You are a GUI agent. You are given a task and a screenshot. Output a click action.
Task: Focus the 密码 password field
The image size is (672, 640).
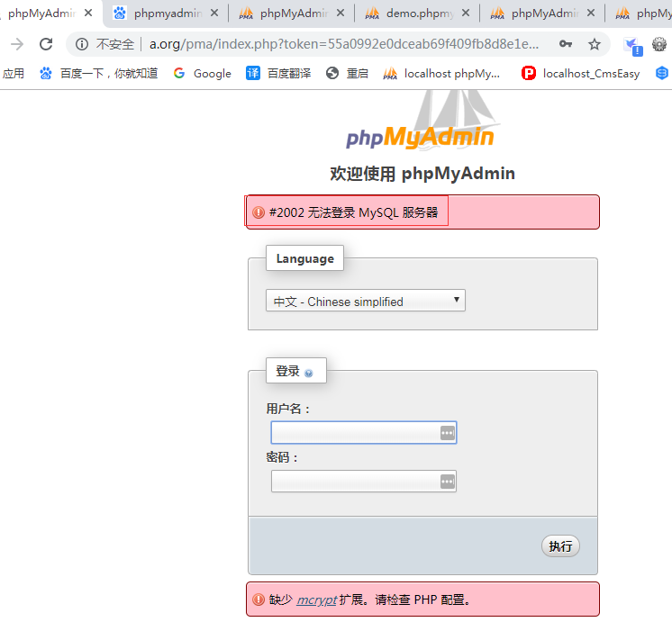364,482
